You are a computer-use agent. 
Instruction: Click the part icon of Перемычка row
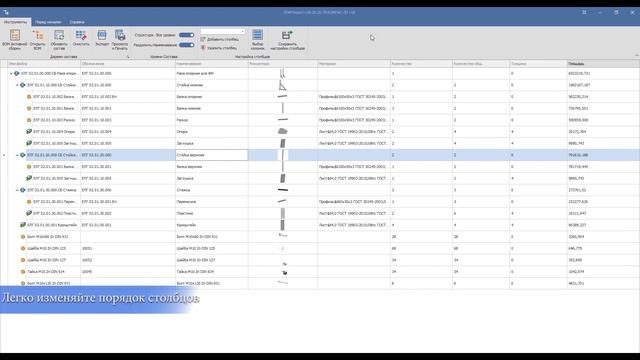(29, 202)
